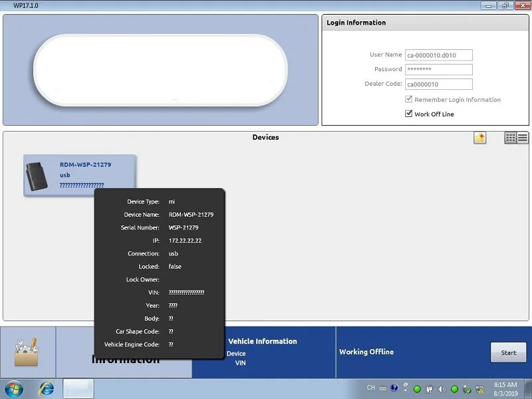Click the Lock Owner label
532x399 pixels.
142,279
